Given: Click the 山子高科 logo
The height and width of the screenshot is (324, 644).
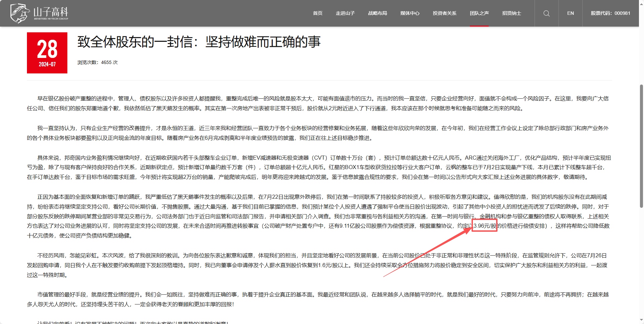Looking at the screenshot, I should pyautogui.click(x=39, y=13).
